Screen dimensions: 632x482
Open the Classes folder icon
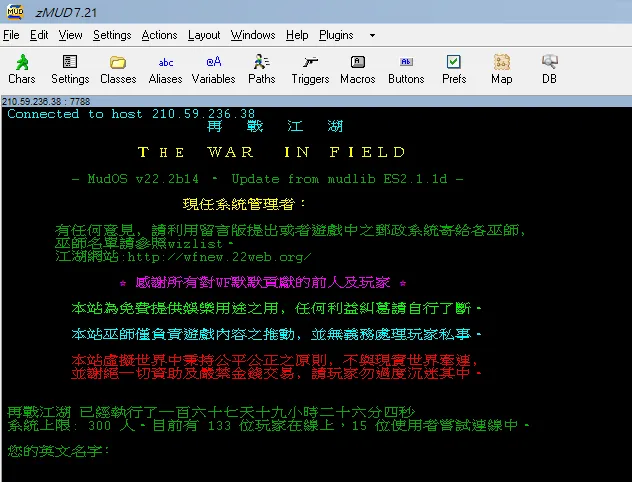(118, 69)
